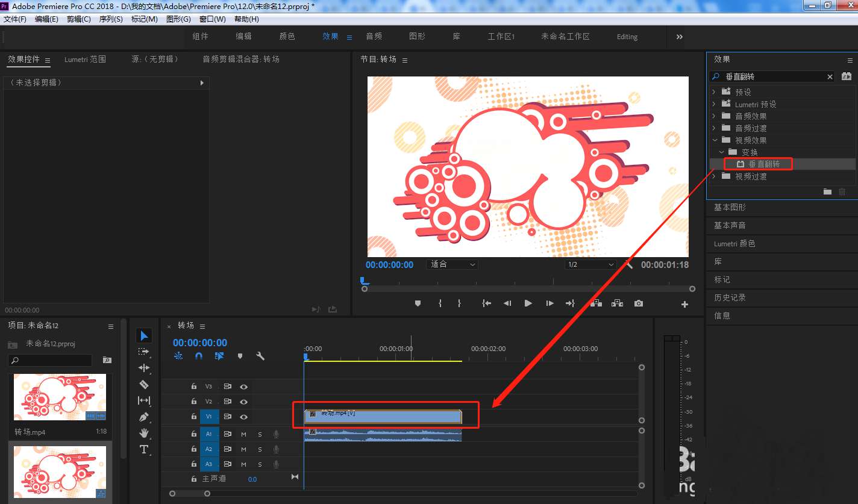Play the sequence in Program monitor
The width and height of the screenshot is (858, 504).
[528, 303]
